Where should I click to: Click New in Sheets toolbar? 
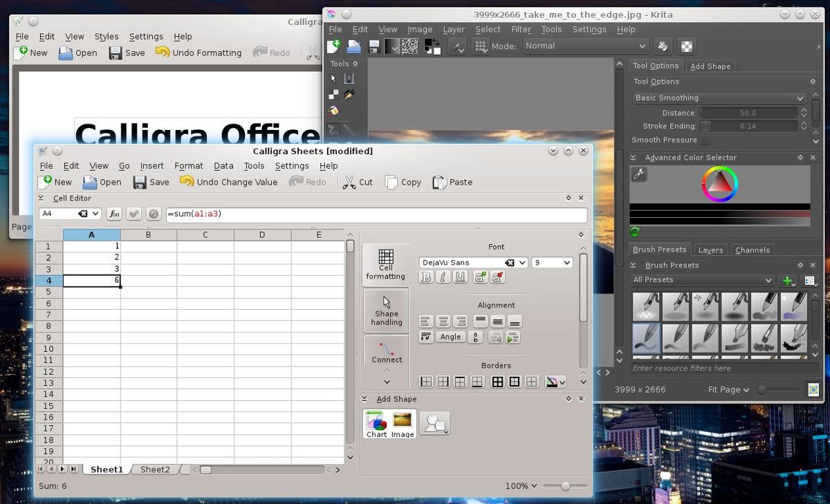tap(55, 183)
